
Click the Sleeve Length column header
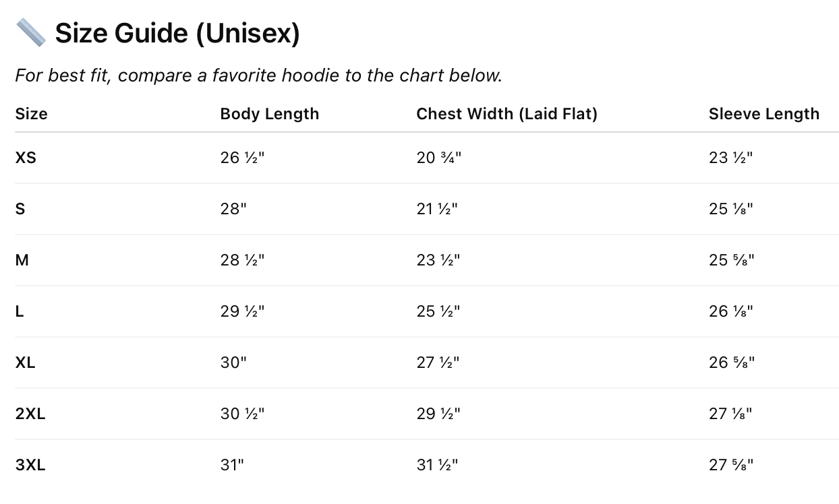(763, 114)
